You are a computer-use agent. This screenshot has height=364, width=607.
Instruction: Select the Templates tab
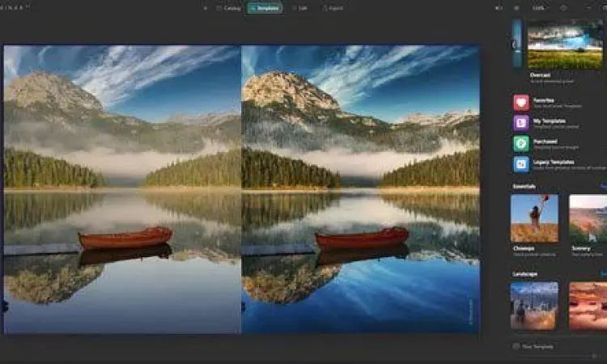tap(265, 8)
